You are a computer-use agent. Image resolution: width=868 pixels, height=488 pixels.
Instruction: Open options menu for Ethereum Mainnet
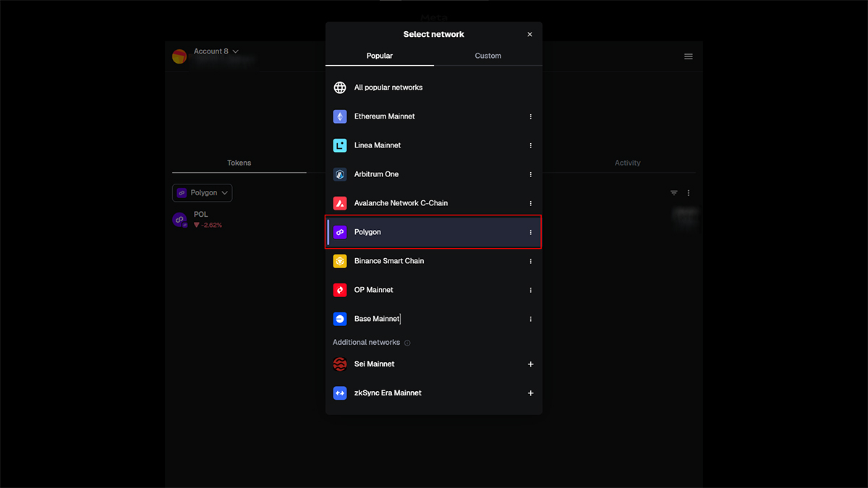click(530, 116)
